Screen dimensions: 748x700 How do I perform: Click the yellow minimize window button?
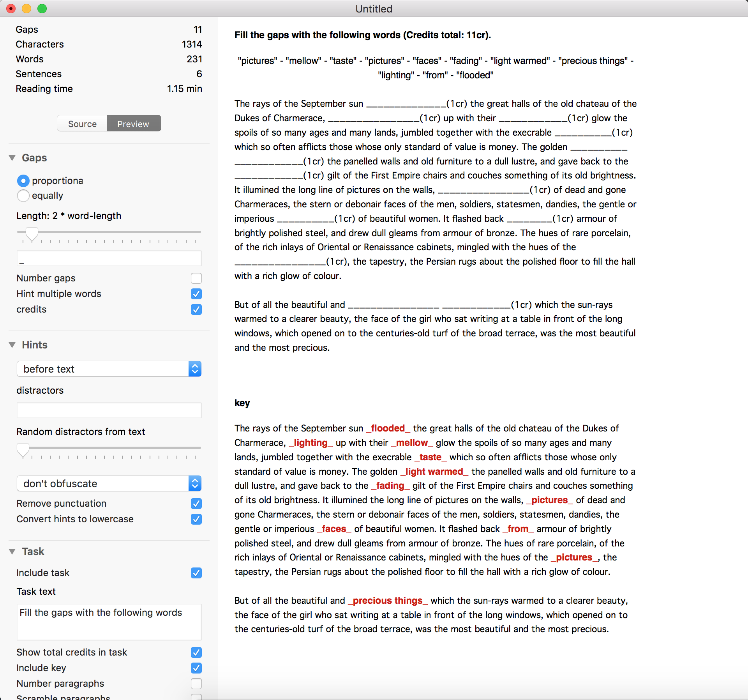click(26, 9)
